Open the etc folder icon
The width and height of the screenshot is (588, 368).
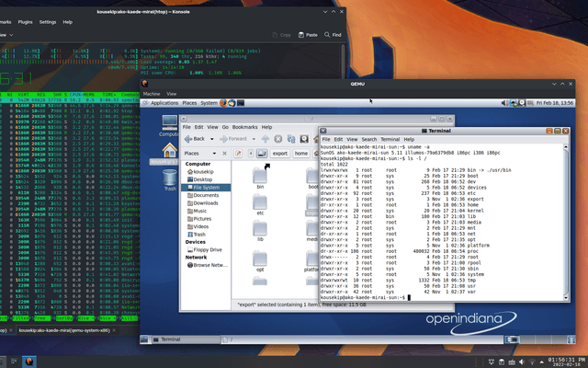(260, 204)
